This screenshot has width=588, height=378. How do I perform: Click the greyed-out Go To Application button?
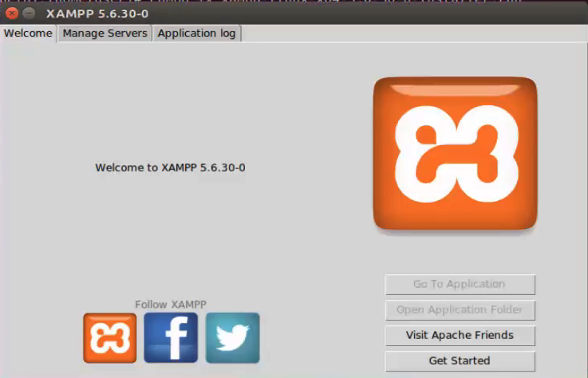(x=460, y=284)
